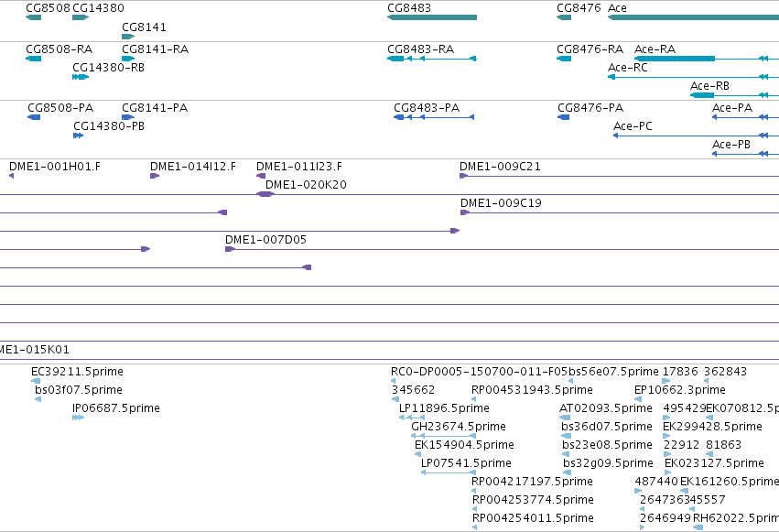The height and width of the screenshot is (532, 779).
Task: Select the CG8508 gene feature glyph
Action: tap(33, 17)
